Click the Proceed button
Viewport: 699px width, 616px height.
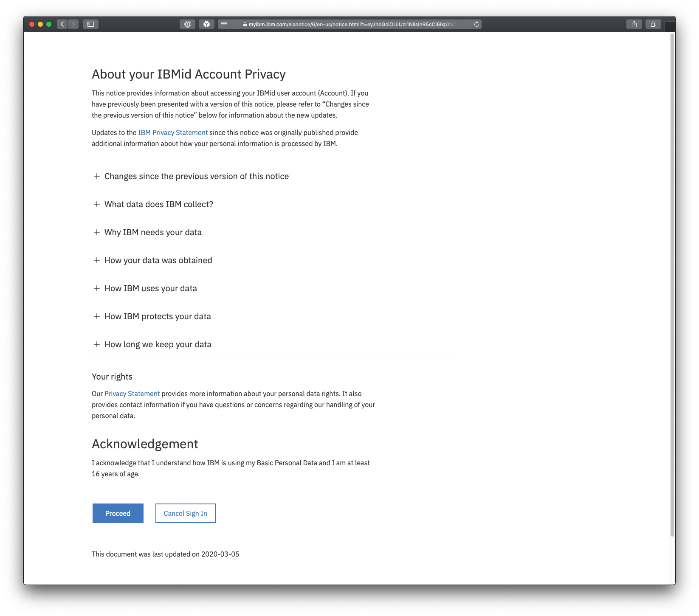click(118, 513)
